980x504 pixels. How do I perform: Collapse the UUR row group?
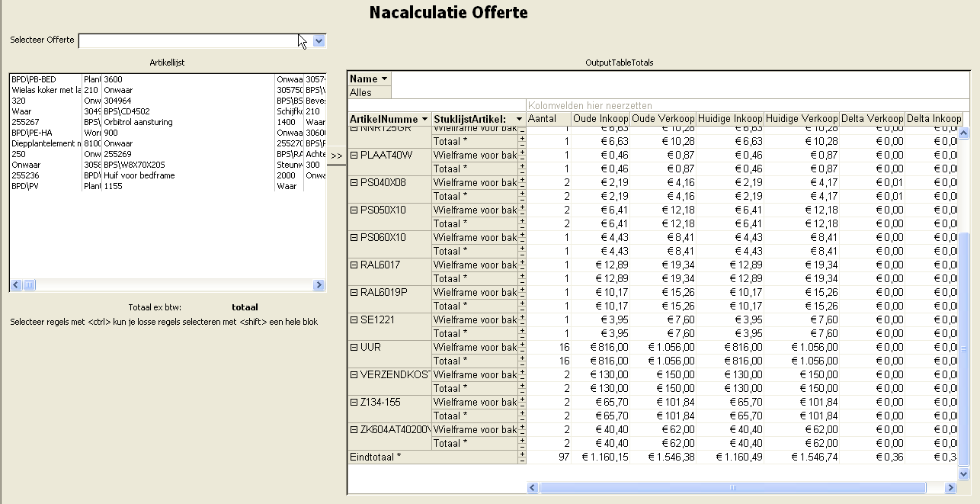pyautogui.click(x=354, y=348)
